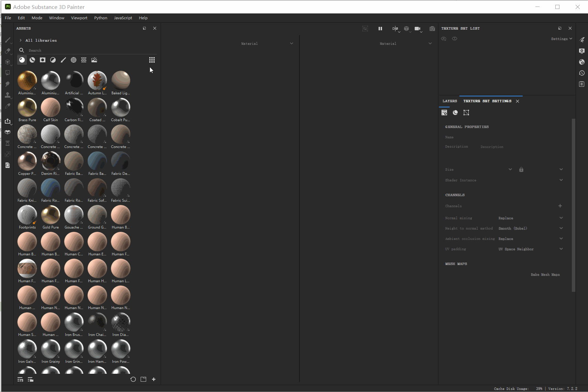Image resolution: width=588 pixels, height=392 pixels.
Task: Open the Export textures icon
Action: click(8, 121)
